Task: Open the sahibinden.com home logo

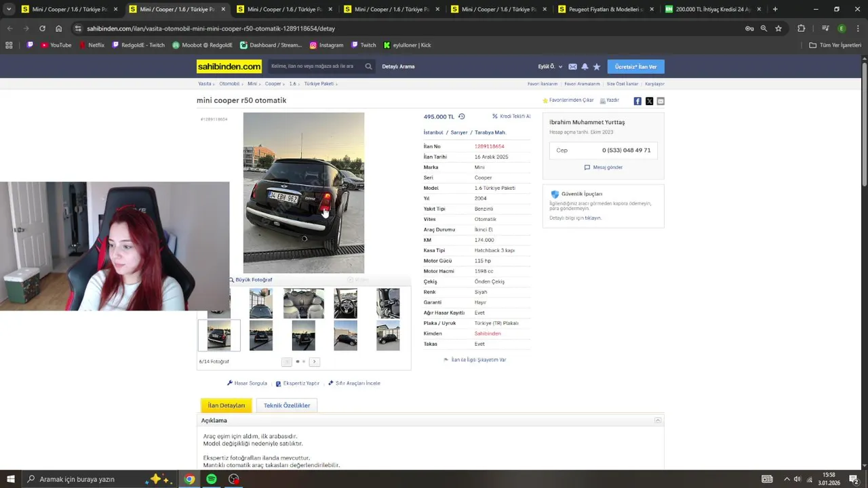Action: pyautogui.click(x=229, y=66)
